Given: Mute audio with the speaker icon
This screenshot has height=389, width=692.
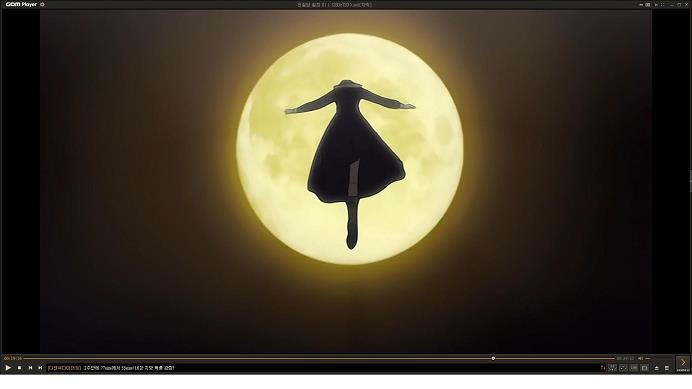Looking at the screenshot, I should point(640,359).
